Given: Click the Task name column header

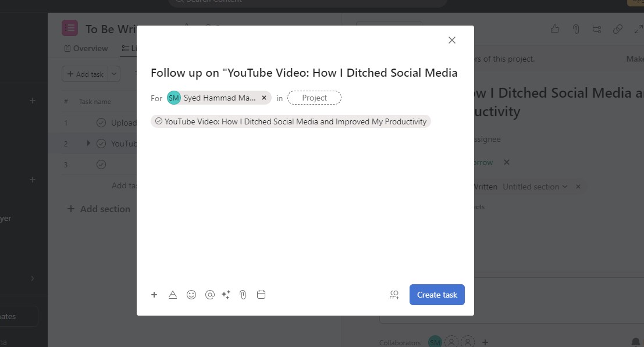Looking at the screenshot, I should coord(95,102).
